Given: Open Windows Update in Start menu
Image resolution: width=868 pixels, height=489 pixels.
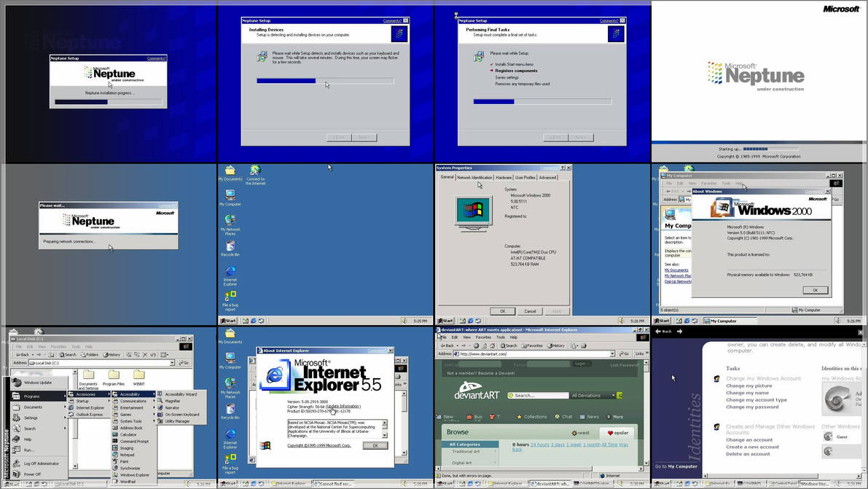Looking at the screenshot, I should pyautogui.click(x=38, y=383).
